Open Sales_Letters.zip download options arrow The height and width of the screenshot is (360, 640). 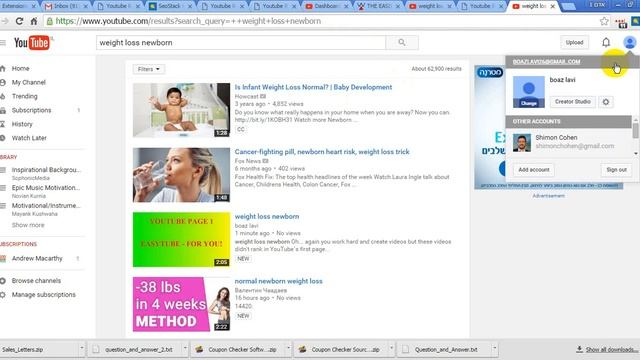click(x=82, y=349)
